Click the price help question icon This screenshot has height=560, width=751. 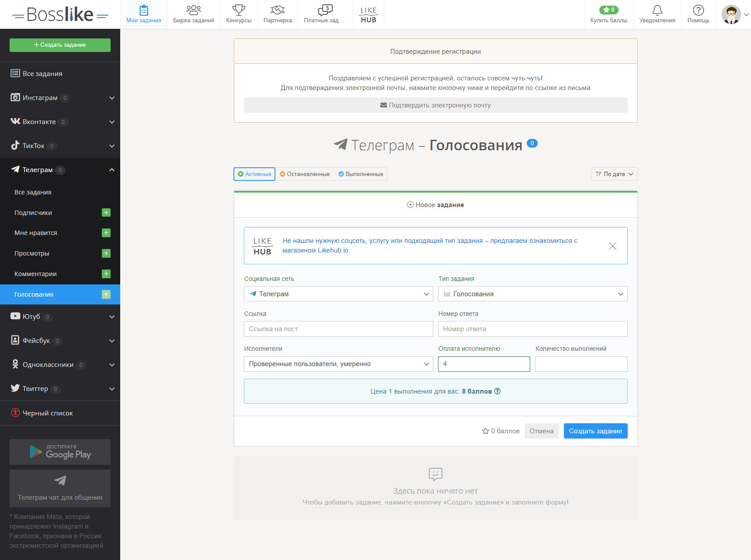pyautogui.click(x=497, y=391)
